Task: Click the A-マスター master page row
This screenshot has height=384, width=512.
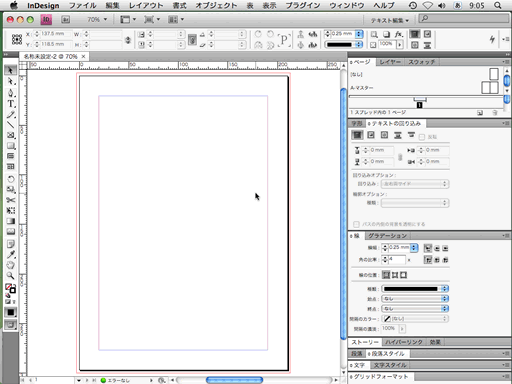Action: tap(425, 88)
